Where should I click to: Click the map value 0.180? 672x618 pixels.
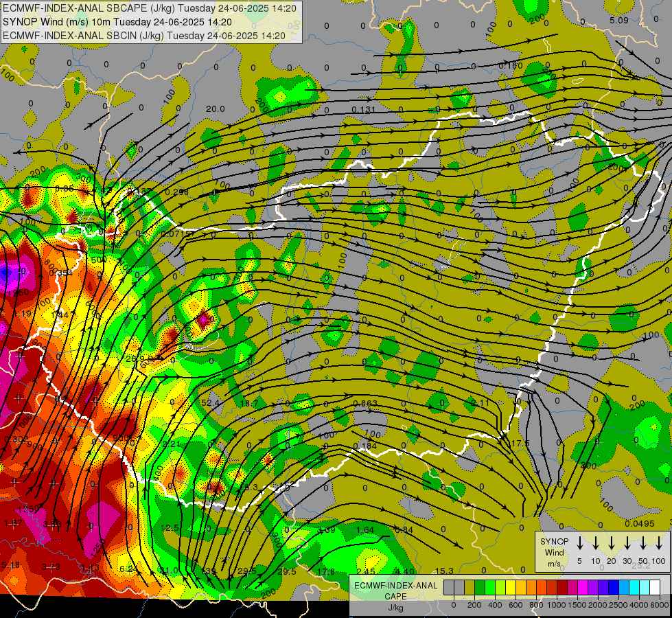(511, 66)
